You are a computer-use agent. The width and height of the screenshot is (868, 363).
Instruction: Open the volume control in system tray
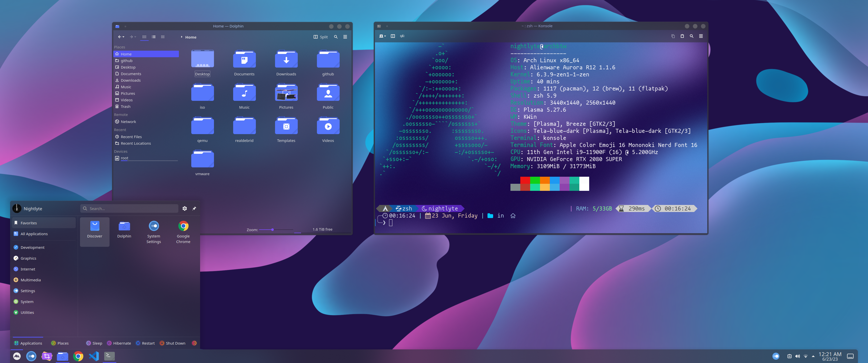798,356
